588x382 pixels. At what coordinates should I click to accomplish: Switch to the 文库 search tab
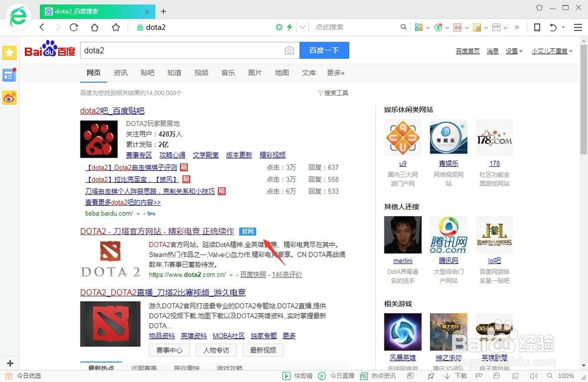tap(309, 73)
